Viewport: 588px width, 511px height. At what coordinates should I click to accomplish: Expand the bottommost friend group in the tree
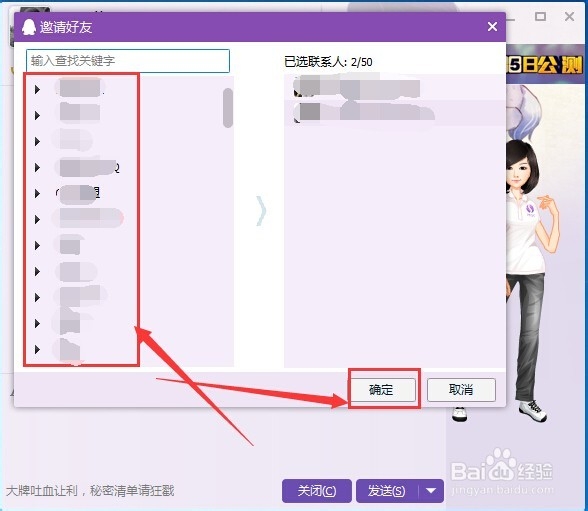tap(37, 350)
